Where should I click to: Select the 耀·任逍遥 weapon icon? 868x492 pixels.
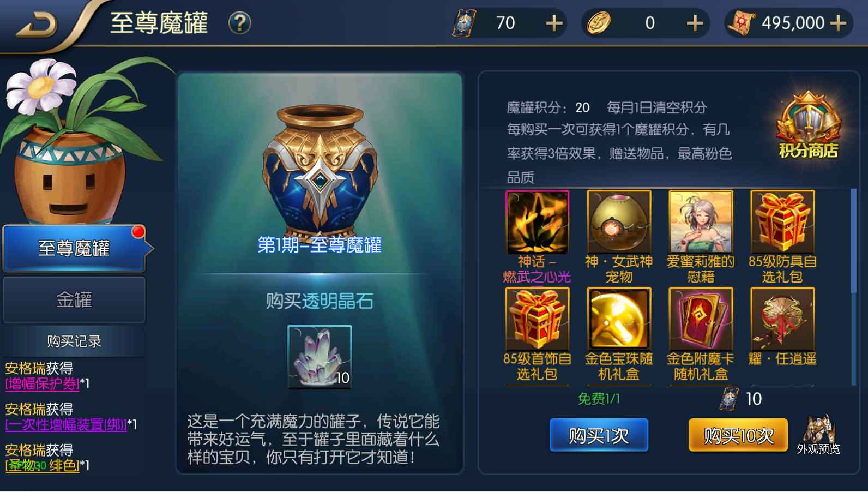(782, 319)
